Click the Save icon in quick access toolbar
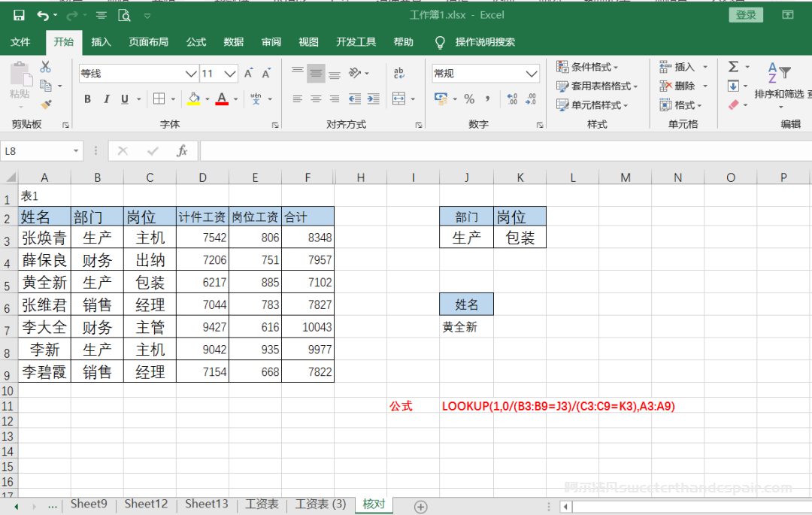This screenshot has height=515, width=812. click(19, 16)
